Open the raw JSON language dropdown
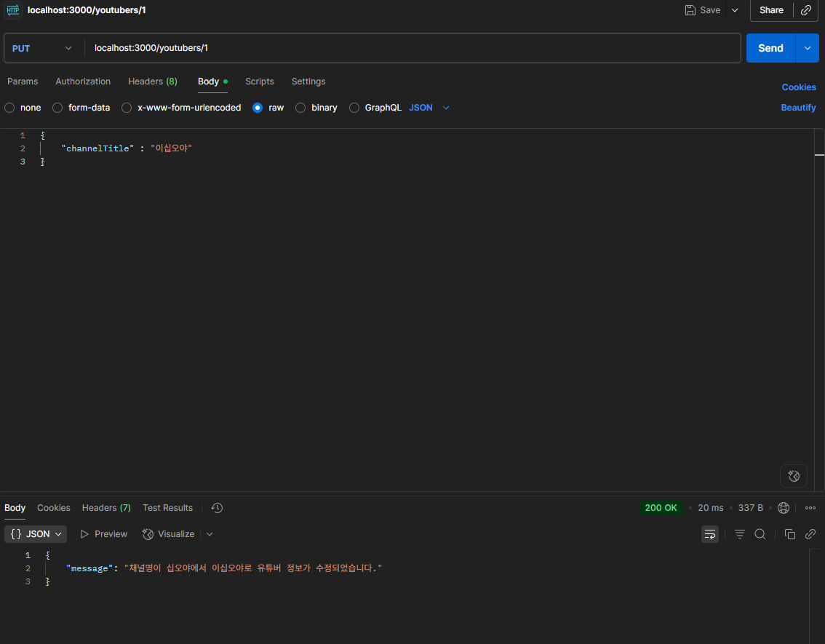The height and width of the screenshot is (644, 825). point(429,108)
